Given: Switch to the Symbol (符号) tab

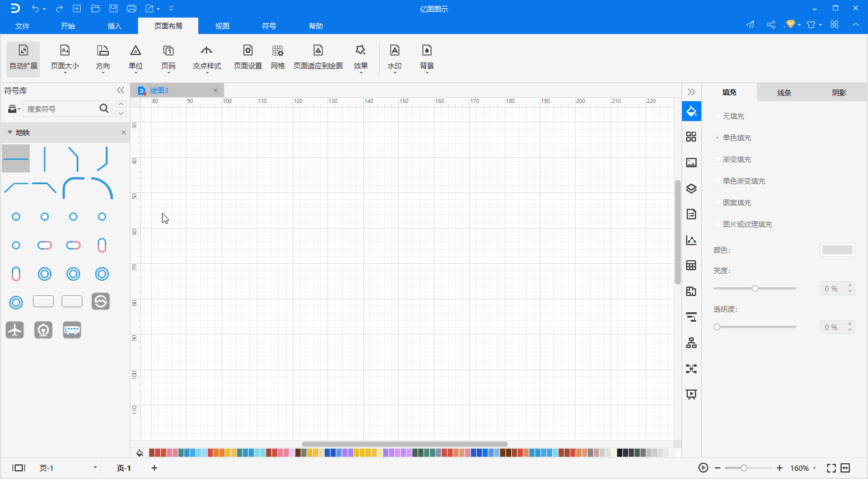Looking at the screenshot, I should click(269, 26).
